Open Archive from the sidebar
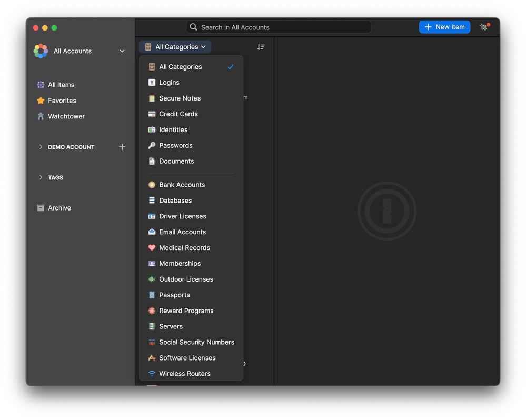 [x=59, y=208]
